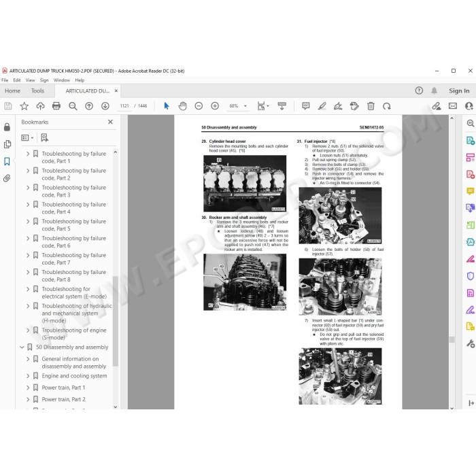Viewport: 476px width, 476px height.
Task: Expand Troubleshooting for electrical system (E-mode)
Action: [x=28, y=289]
